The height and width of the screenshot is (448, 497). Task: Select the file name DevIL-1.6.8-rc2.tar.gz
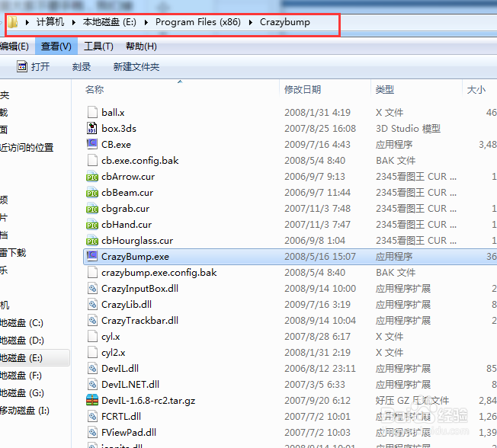click(x=149, y=401)
